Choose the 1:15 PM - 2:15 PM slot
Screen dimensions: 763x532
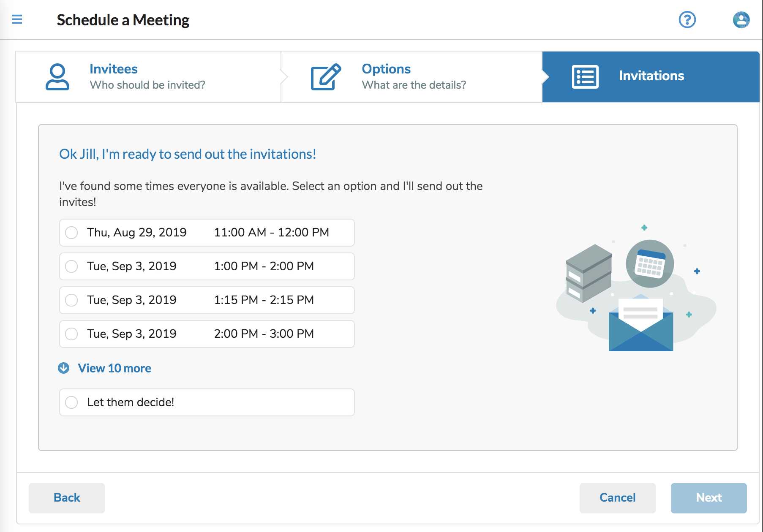click(x=71, y=300)
